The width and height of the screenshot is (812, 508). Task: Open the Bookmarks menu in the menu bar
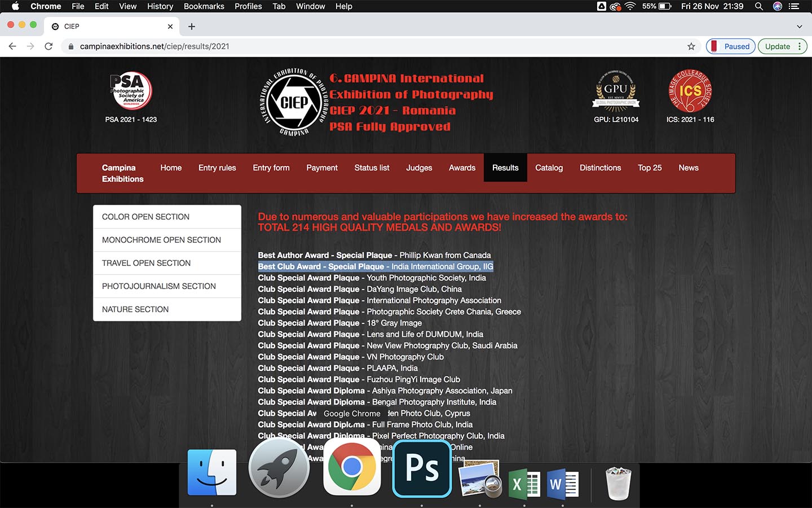(x=204, y=6)
